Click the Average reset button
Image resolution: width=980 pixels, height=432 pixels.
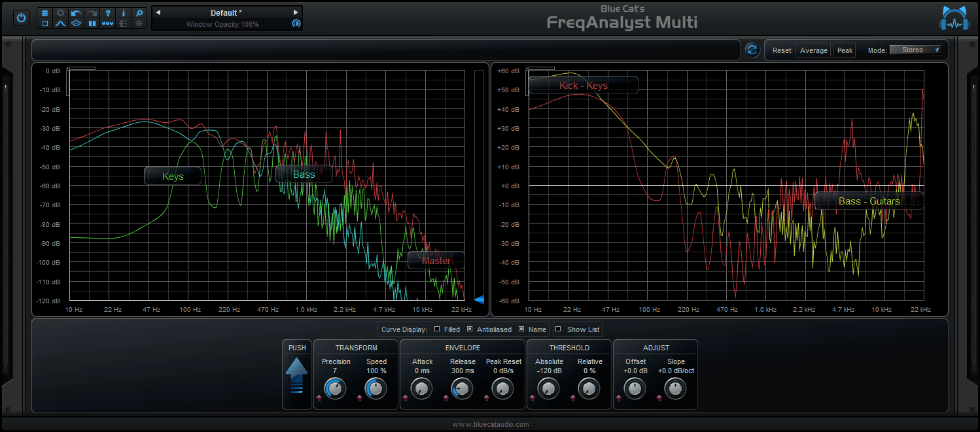click(x=813, y=50)
